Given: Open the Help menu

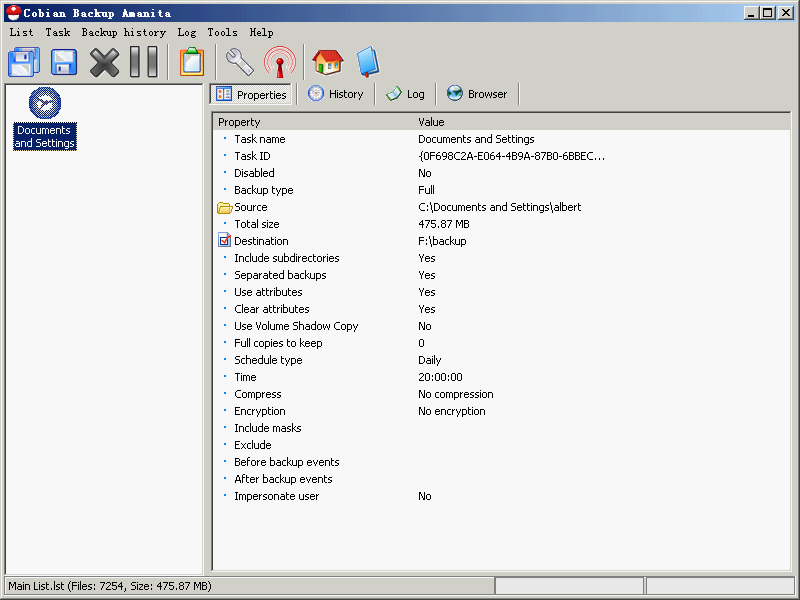Looking at the screenshot, I should [261, 32].
